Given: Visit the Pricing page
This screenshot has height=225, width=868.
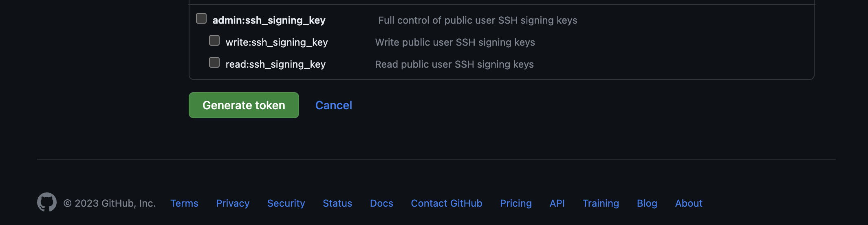Looking at the screenshot, I should [x=516, y=203].
